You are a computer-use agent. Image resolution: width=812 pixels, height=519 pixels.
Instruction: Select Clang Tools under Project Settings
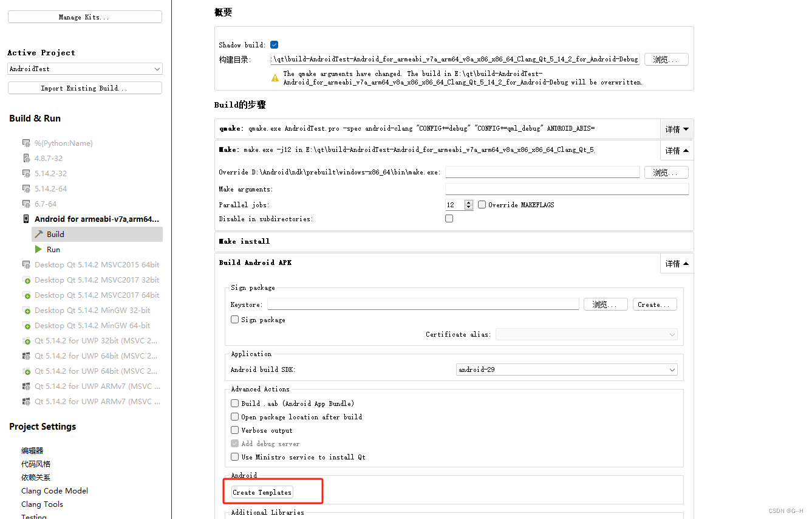coord(42,504)
